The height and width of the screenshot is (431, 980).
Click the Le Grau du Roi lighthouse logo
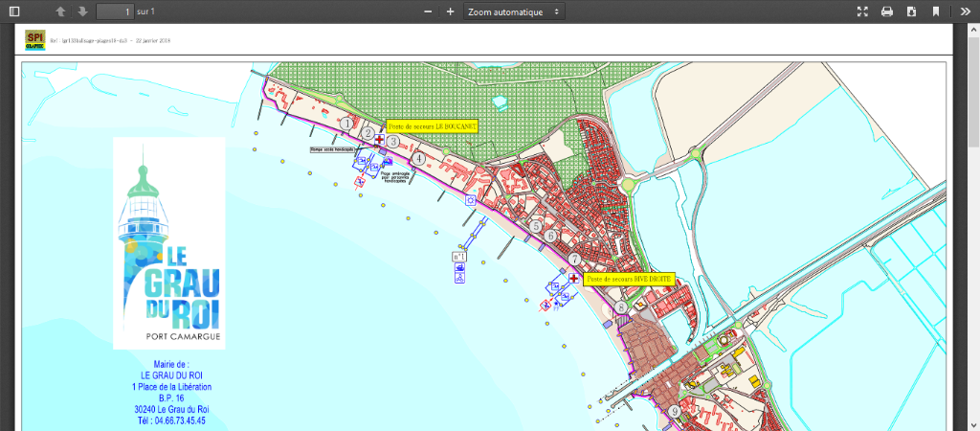(x=169, y=244)
